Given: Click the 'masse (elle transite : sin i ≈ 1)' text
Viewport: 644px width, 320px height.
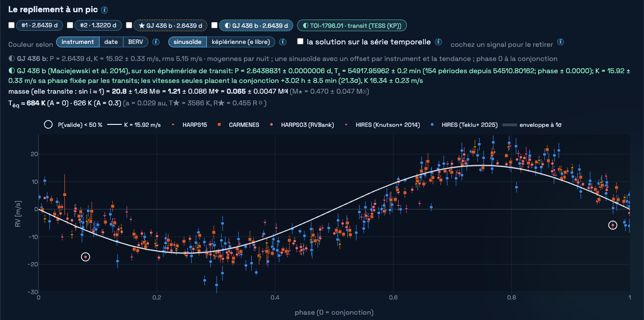Looking at the screenshot, I should click(56, 92).
